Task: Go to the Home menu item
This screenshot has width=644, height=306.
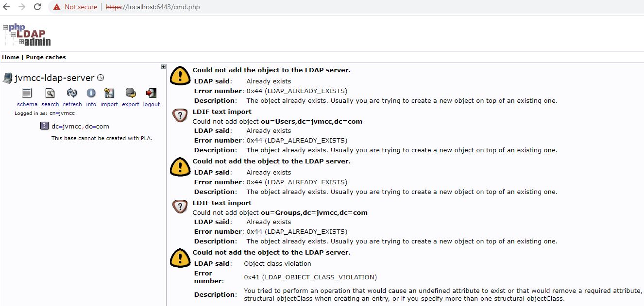Action: 11,57
